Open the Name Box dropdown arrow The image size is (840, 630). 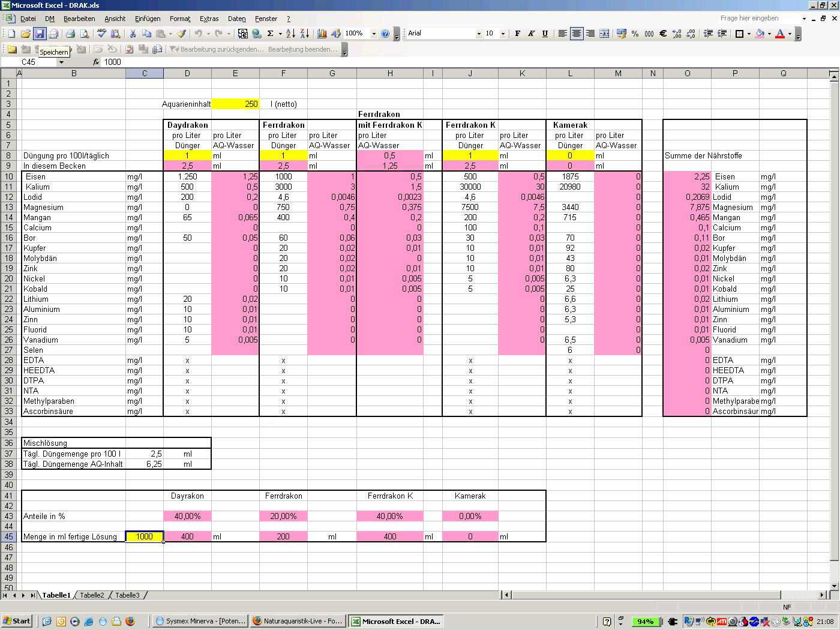[x=61, y=62]
